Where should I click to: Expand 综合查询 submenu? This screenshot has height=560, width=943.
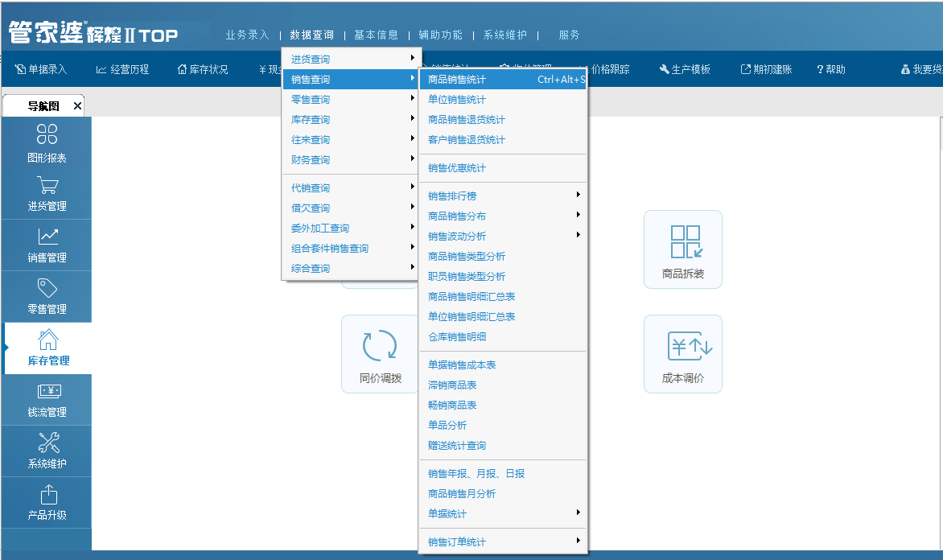(350, 268)
